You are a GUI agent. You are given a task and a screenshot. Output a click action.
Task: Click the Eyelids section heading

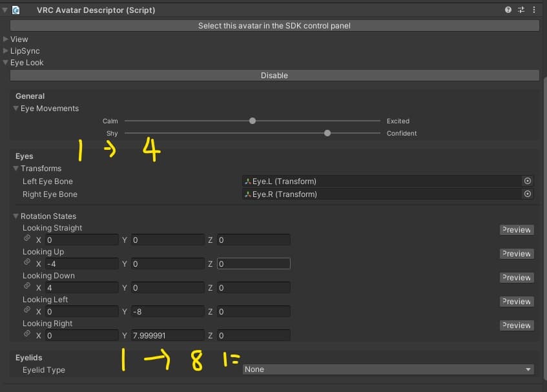point(28,358)
